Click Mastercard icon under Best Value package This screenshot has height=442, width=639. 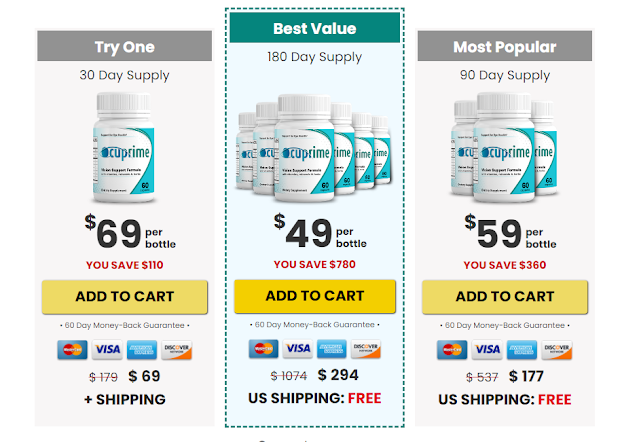click(x=264, y=349)
